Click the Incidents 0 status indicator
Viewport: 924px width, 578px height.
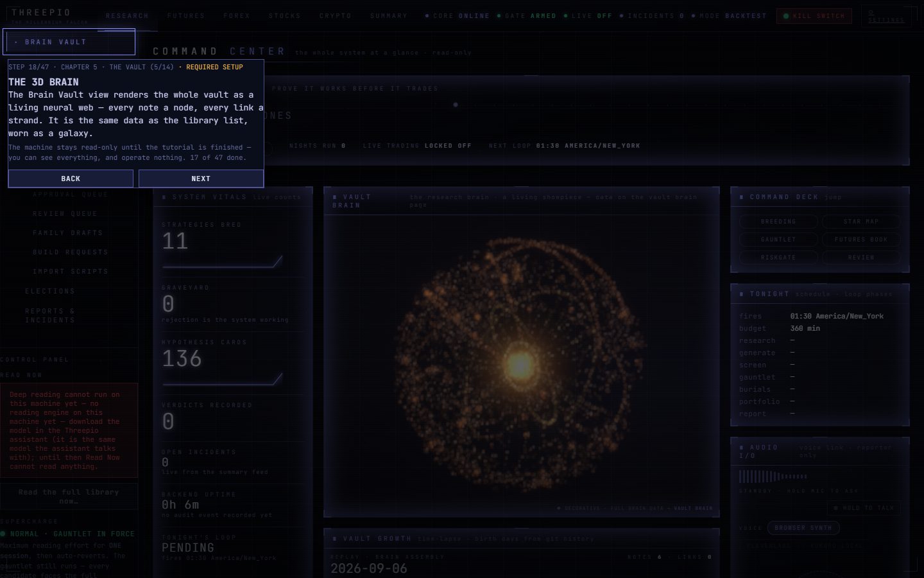[x=652, y=16]
